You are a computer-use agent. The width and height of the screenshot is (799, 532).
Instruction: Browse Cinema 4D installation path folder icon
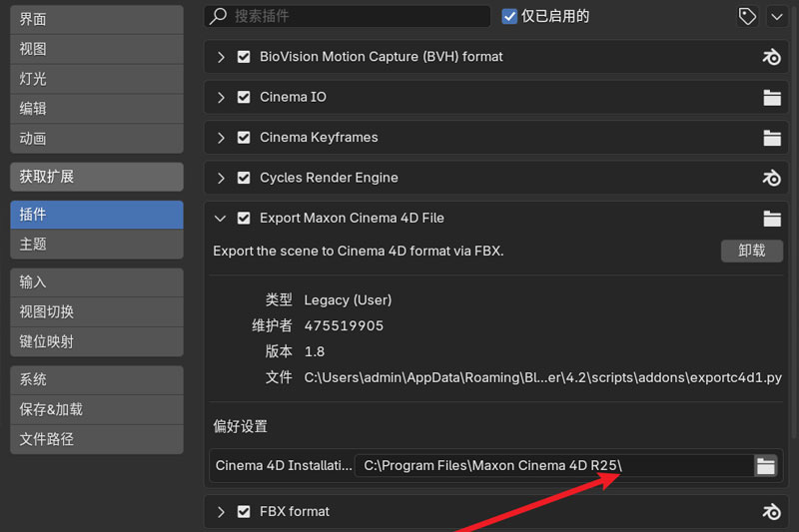tap(765, 466)
